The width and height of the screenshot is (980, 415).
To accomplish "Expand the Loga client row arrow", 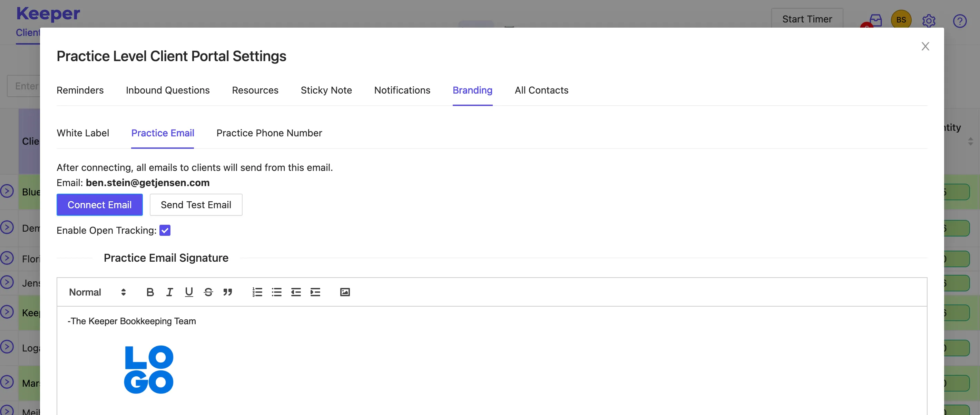I will (7, 347).
